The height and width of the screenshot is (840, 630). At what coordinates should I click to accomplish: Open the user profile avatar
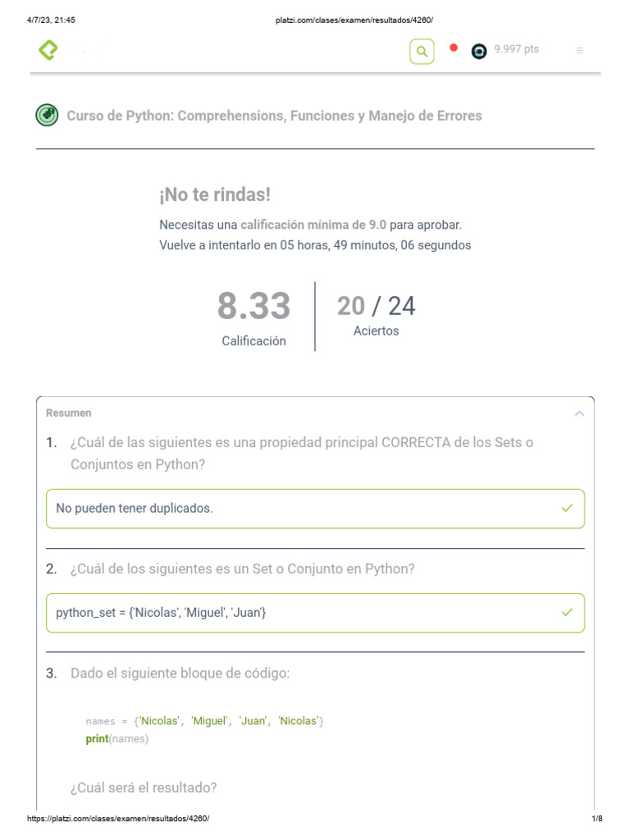pos(479,51)
